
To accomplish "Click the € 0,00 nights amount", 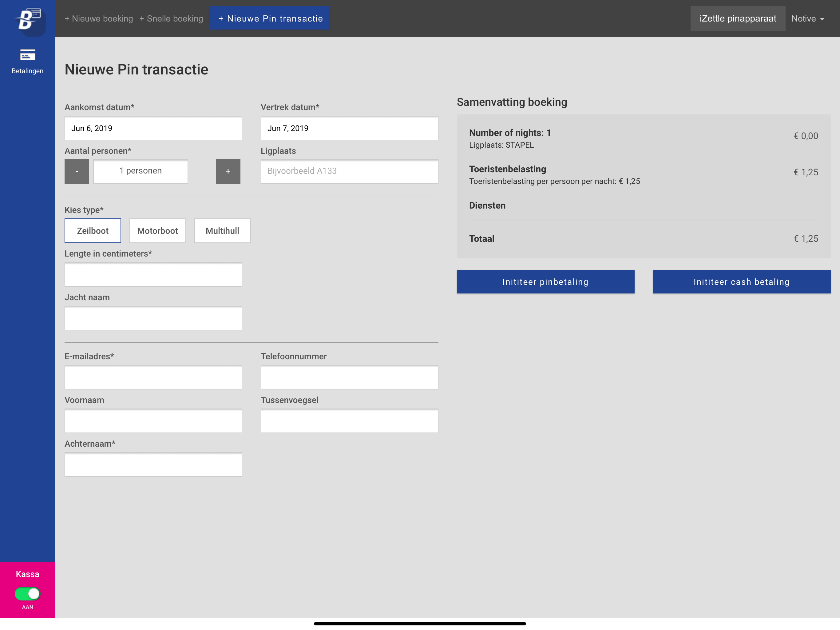I will (806, 136).
